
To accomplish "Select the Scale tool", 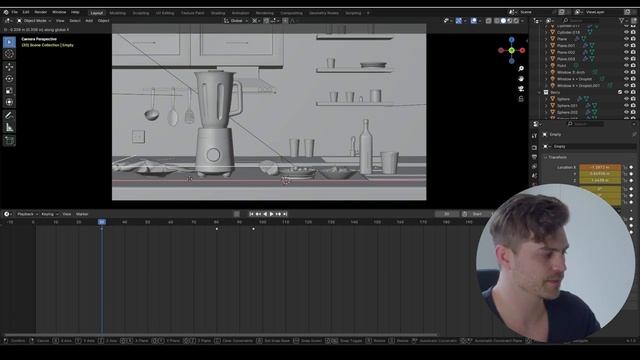I will pos(9,91).
